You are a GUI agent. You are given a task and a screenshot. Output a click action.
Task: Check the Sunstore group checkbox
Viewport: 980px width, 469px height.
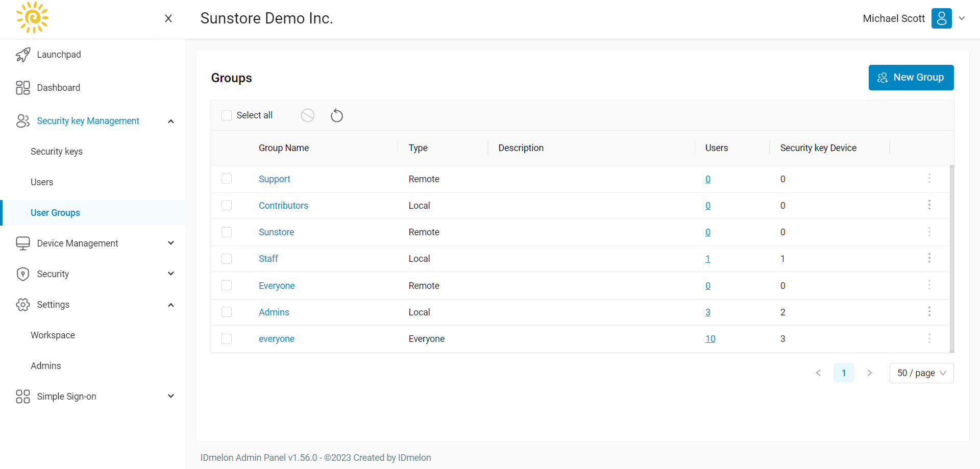pos(227,232)
